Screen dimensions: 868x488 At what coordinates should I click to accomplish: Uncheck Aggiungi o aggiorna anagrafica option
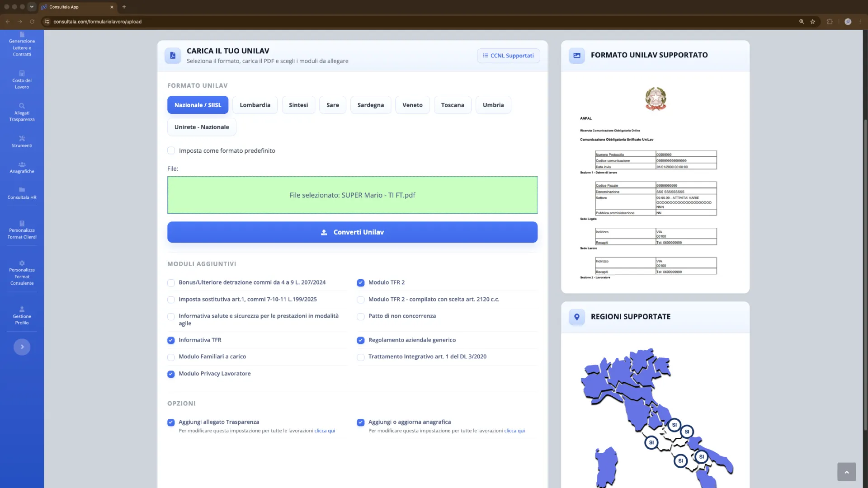360,422
